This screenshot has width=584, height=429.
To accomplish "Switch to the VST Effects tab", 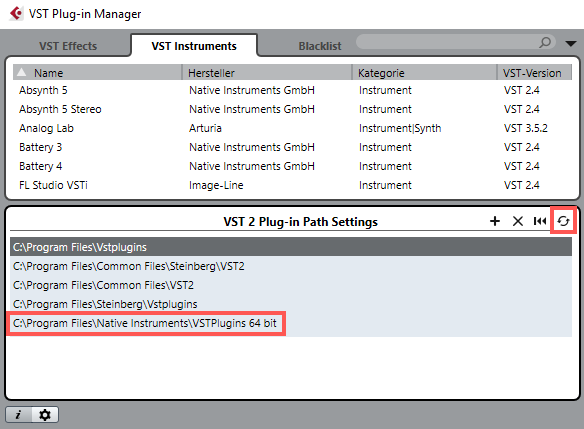I will (68, 46).
